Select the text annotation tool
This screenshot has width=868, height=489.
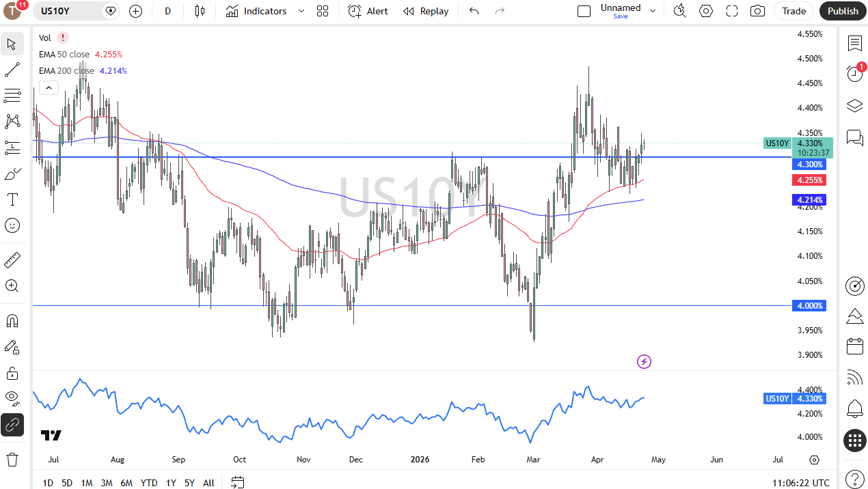click(12, 199)
